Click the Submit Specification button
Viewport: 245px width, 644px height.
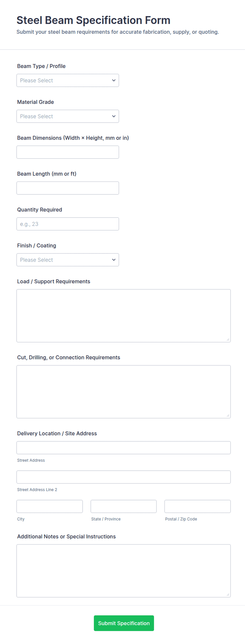pyautogui.click(x=124, y=623)
